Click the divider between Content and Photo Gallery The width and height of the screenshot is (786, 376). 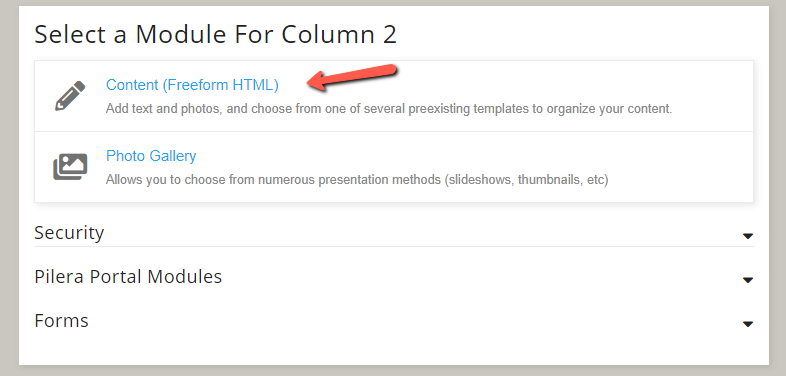(x=394, y=131)
